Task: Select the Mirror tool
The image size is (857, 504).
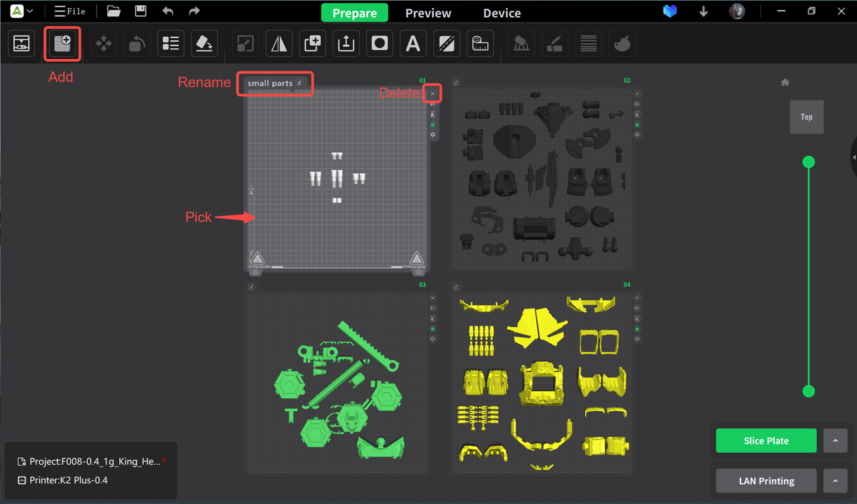Action: [x=279, y=44]
